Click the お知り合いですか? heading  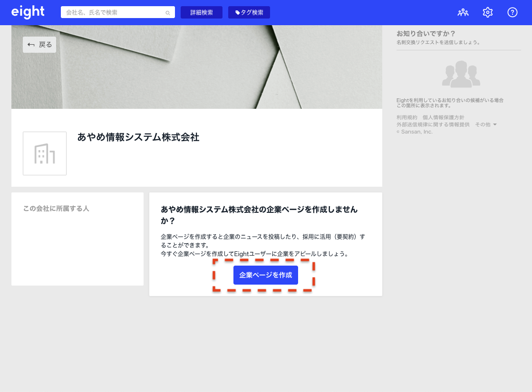(426, 34)
